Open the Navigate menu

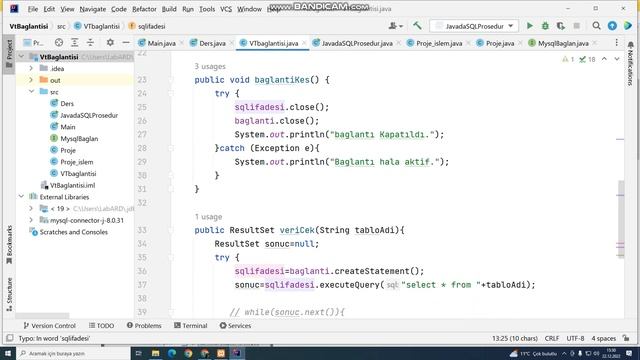click(93, 9)
